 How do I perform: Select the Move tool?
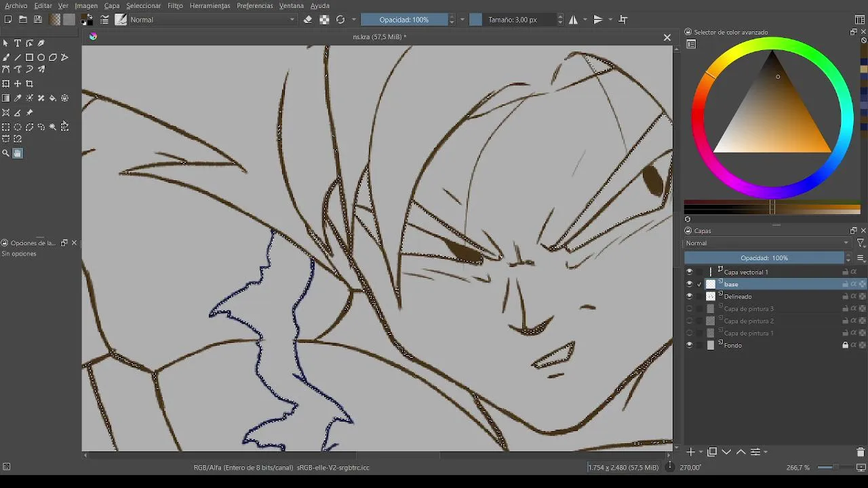click(18, 84)
